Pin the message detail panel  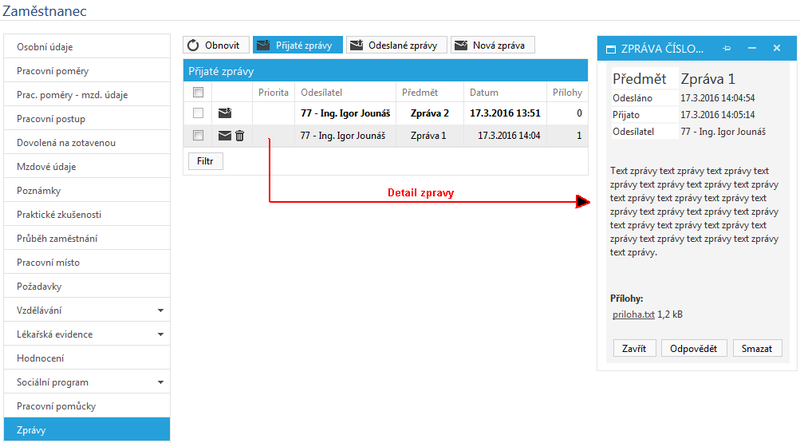(727, 48)
